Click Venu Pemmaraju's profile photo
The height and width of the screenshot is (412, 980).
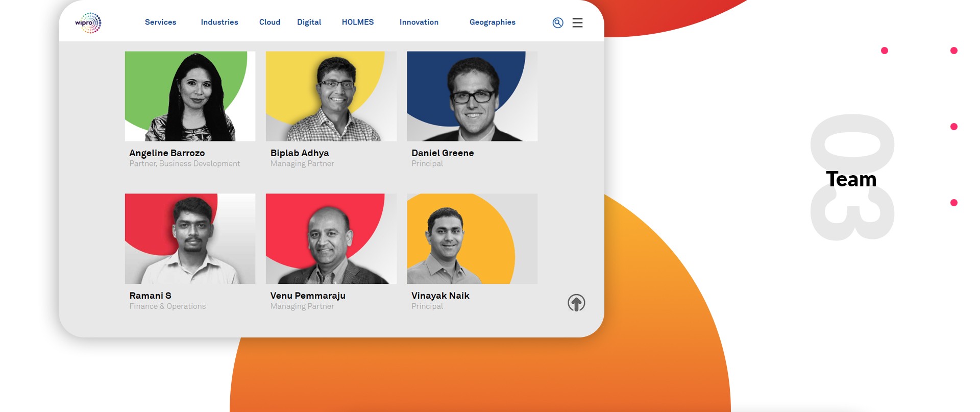tap(331, 238)
